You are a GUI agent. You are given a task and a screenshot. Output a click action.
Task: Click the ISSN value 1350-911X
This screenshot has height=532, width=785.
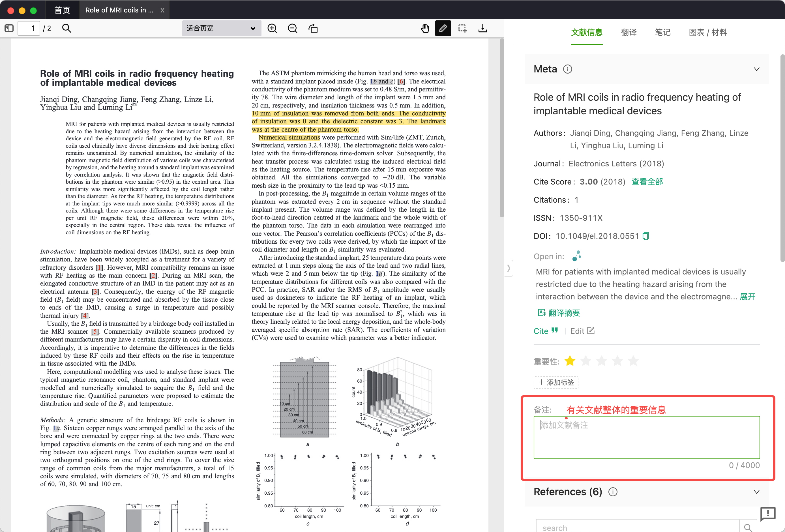click(x=581, y=218)
